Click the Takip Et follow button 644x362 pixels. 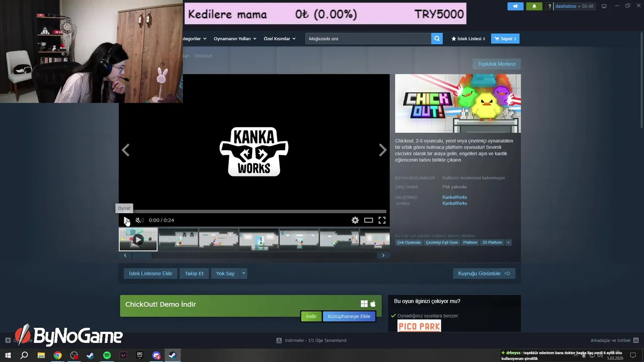pyautogui.click(x=194, y=274)
